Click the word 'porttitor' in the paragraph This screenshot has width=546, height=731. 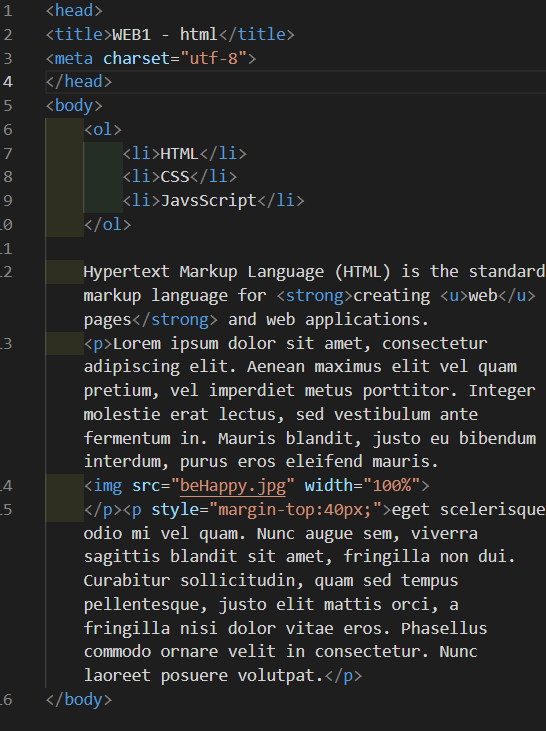406,391
